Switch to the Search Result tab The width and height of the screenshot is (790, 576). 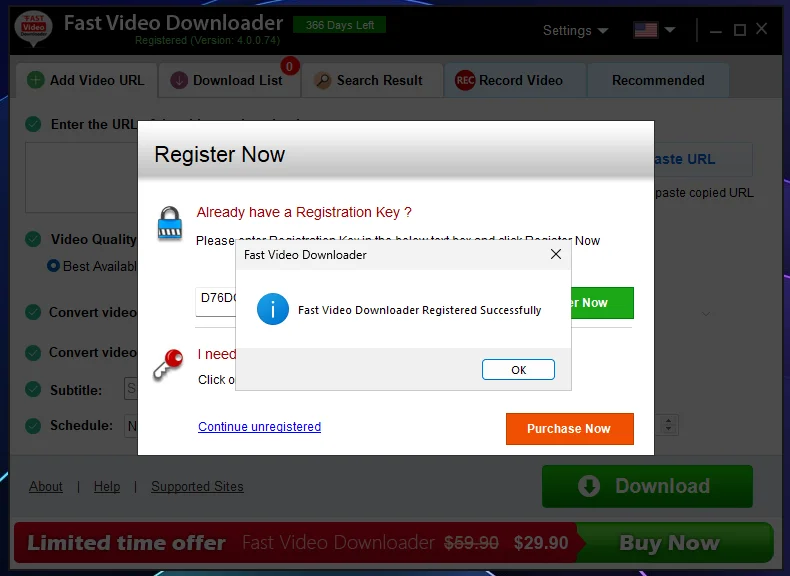(x=372, y=80)
